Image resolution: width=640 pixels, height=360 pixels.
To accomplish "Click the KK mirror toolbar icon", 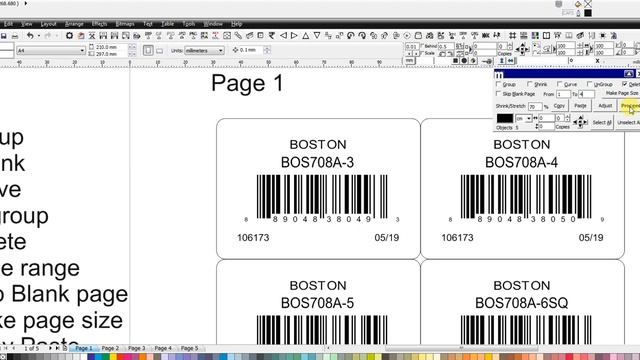I will click(x=486, y=36).
